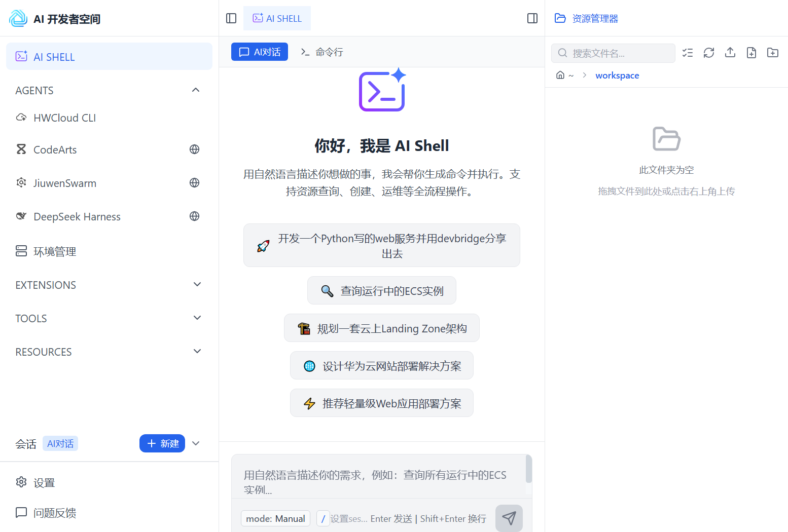This screenshot has height=532, width=788.
Task: Focus the natural language prompt input
Action: click(378, 476)
